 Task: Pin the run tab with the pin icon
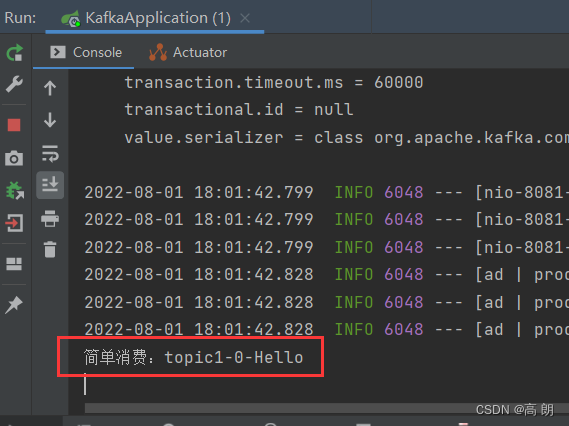point(14,304)
